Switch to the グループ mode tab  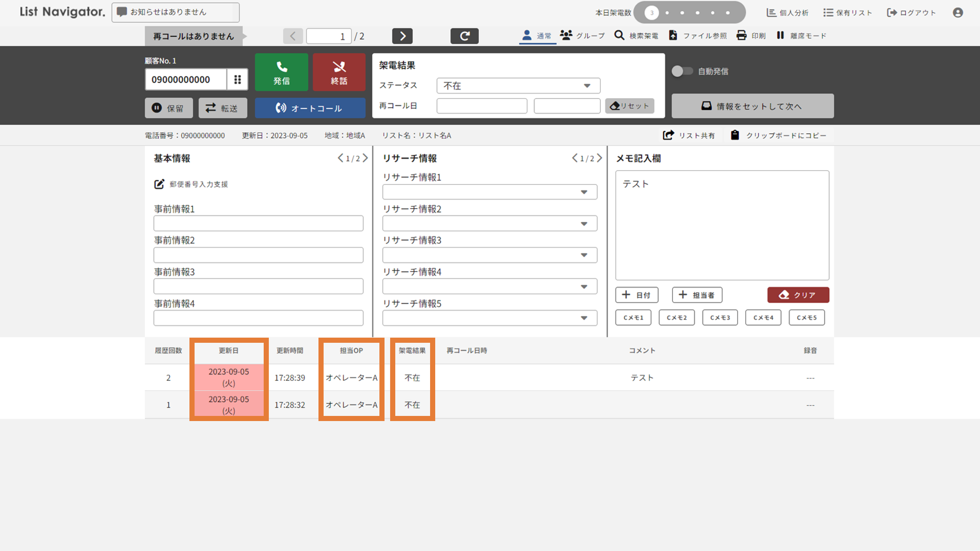coord(582,36)
